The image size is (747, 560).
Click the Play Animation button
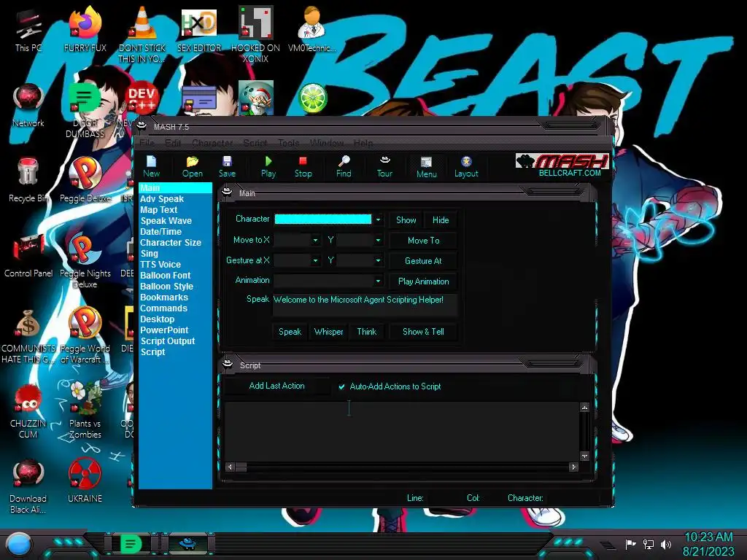[x=424, y=281]
